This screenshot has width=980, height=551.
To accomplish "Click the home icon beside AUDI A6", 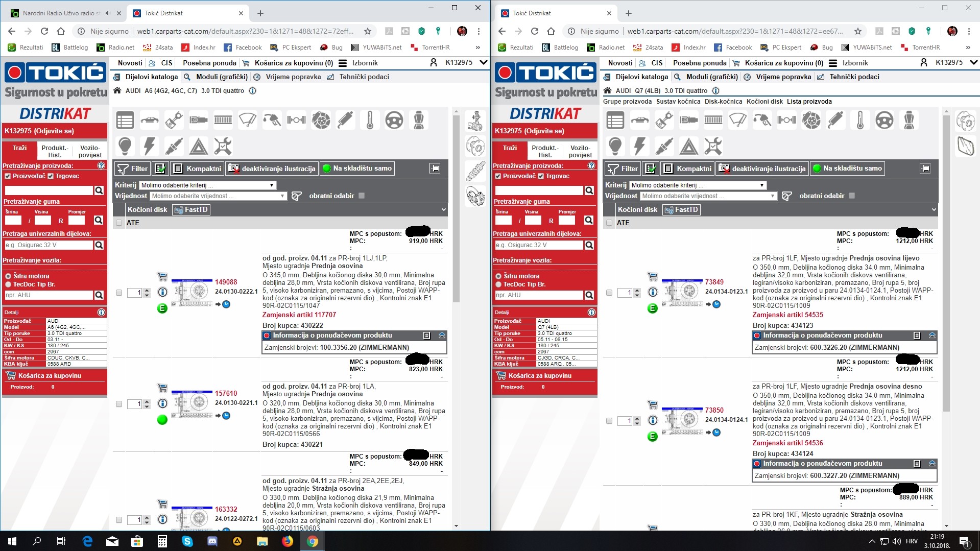I will (117, 91).
